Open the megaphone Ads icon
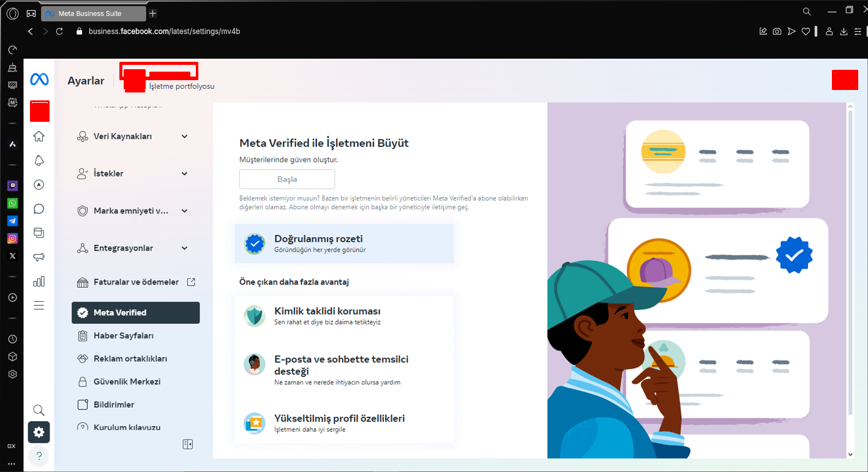 [x=39, y=257]
